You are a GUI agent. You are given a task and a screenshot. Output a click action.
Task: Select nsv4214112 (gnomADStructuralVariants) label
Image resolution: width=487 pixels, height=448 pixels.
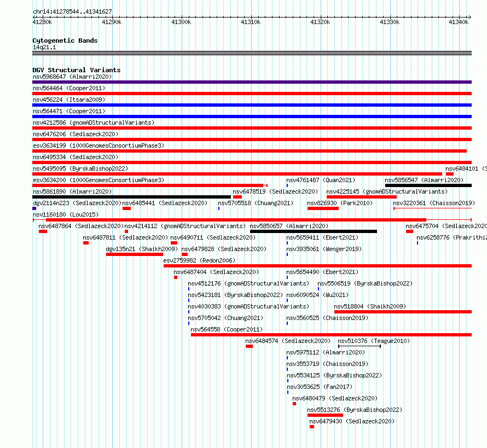click(185, 226)
